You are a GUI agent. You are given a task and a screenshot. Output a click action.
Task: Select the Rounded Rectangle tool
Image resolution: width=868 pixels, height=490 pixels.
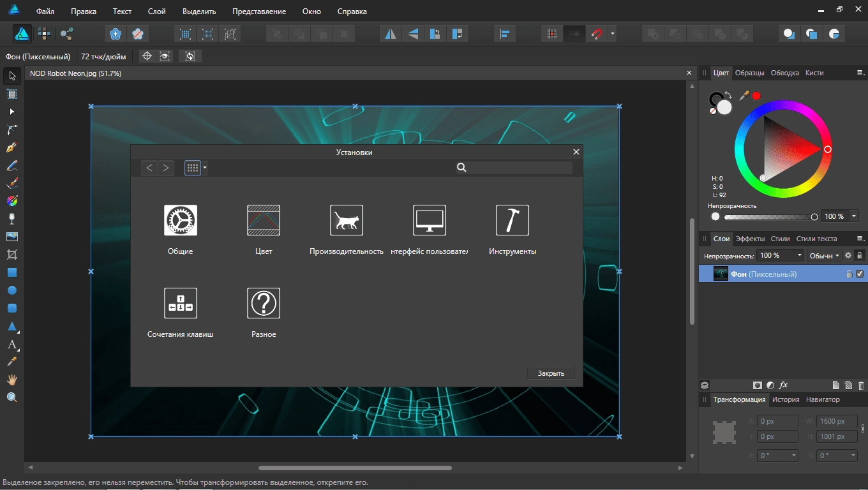12,308
